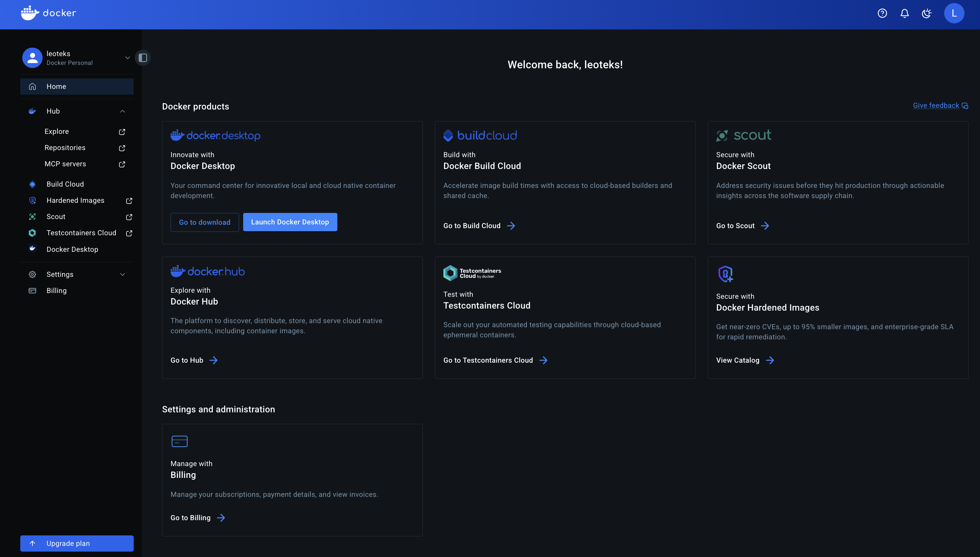980x557 pixels.
Task: Click Launch Docker Desktop button
Action: [290, 222]
